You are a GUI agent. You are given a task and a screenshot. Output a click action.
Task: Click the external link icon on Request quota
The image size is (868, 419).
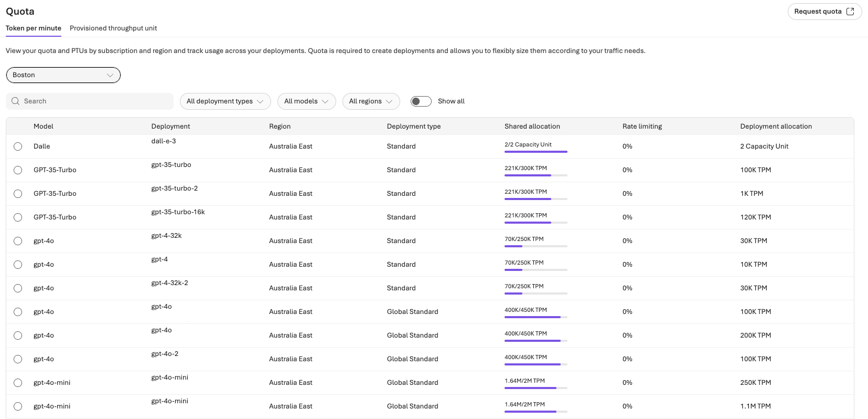pyautogui.click(x=850, y=12)
